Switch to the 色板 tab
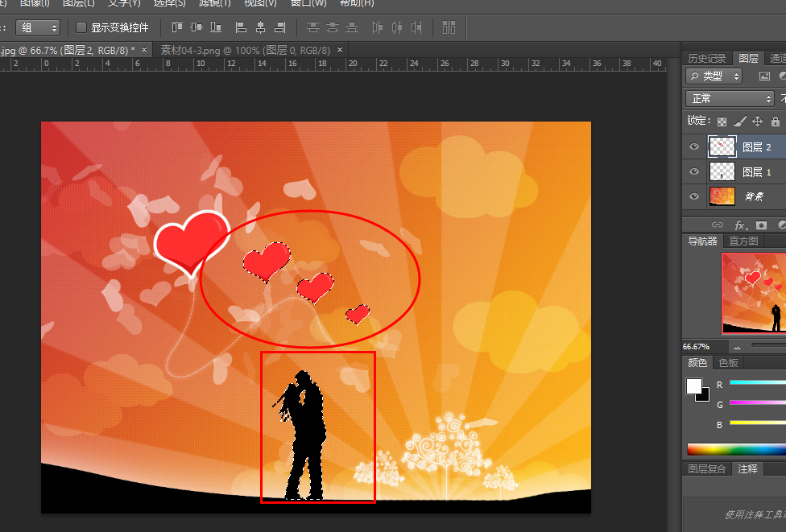 click(728, 363)
